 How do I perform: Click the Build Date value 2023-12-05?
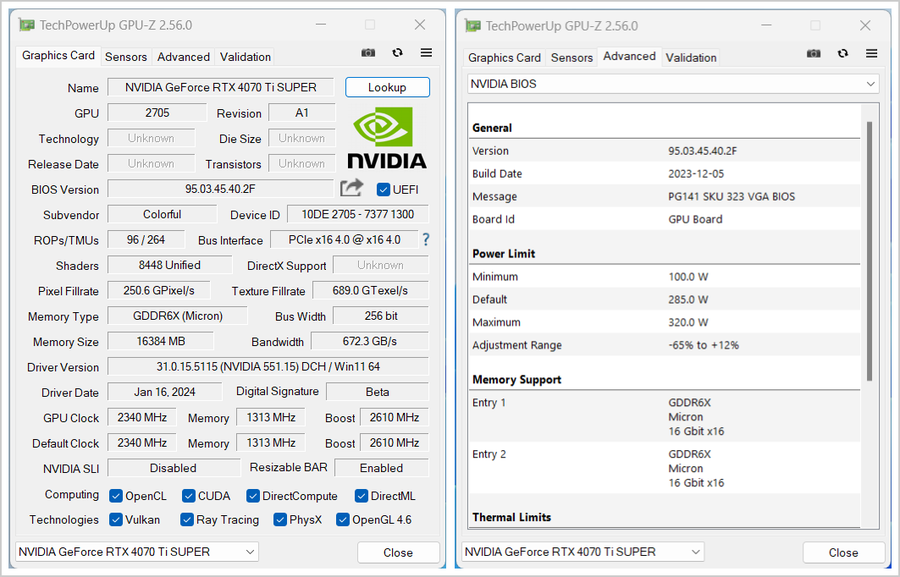[x=696, y=173]
